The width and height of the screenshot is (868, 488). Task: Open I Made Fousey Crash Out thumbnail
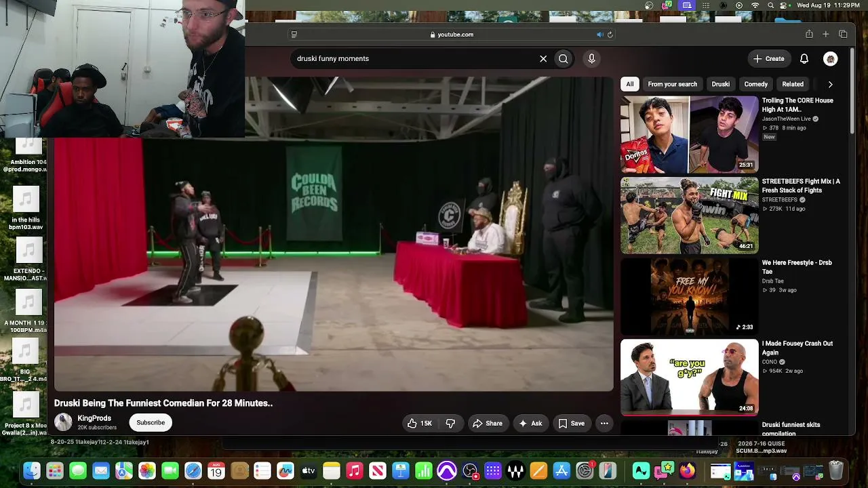coord(689,378)
